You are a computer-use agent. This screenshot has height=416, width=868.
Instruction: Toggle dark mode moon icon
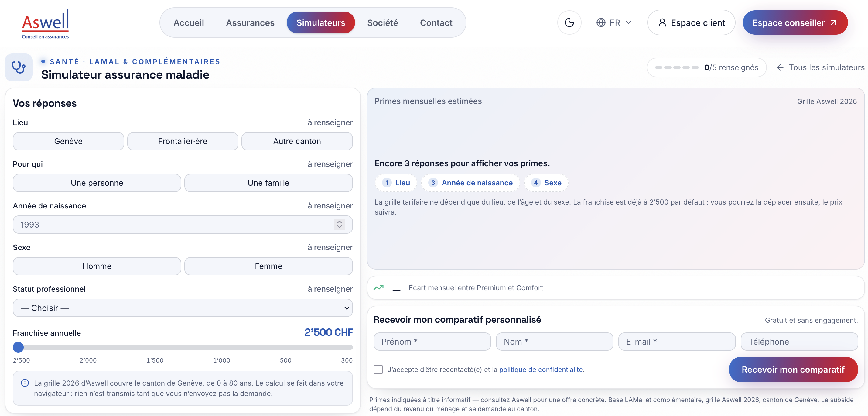pos(569,22)
